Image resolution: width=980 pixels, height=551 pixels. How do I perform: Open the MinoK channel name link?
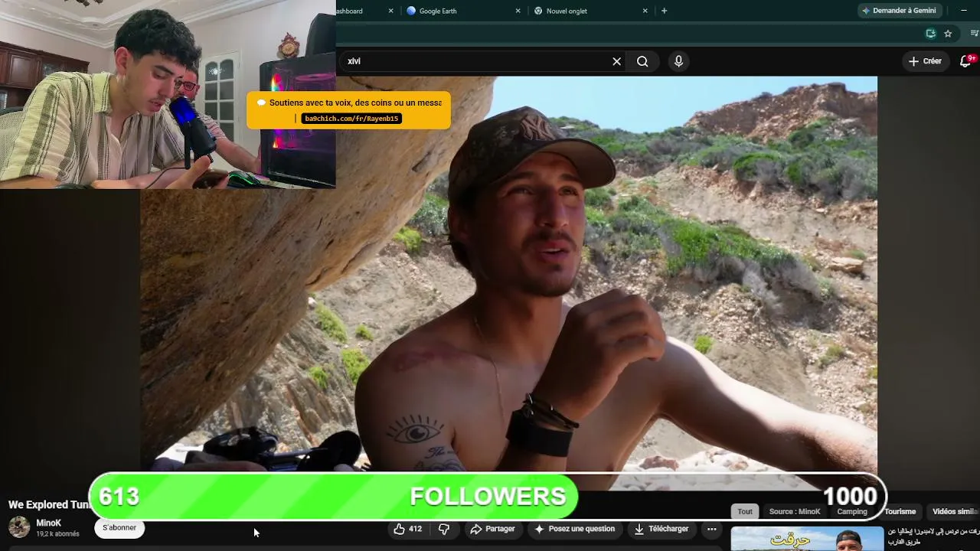pyautogui.click(x=48, y=523)
